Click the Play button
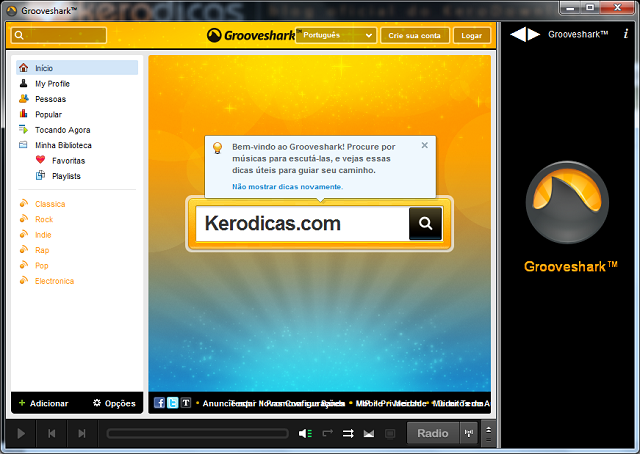 point(21,433)
